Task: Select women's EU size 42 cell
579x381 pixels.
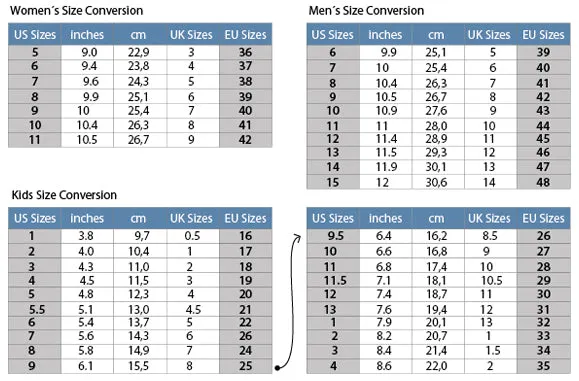Action: pyautogui.click(x=246, y=140)
